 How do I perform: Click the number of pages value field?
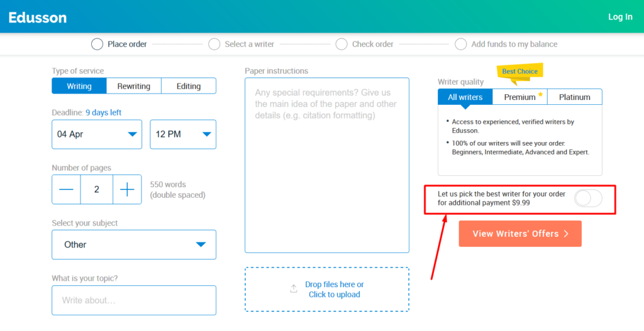coord(96,189)
